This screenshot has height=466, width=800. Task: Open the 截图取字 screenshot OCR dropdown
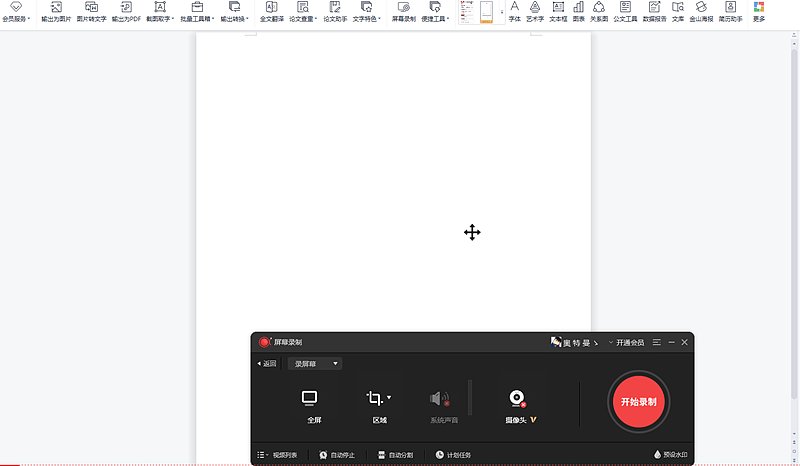(160, 12)
